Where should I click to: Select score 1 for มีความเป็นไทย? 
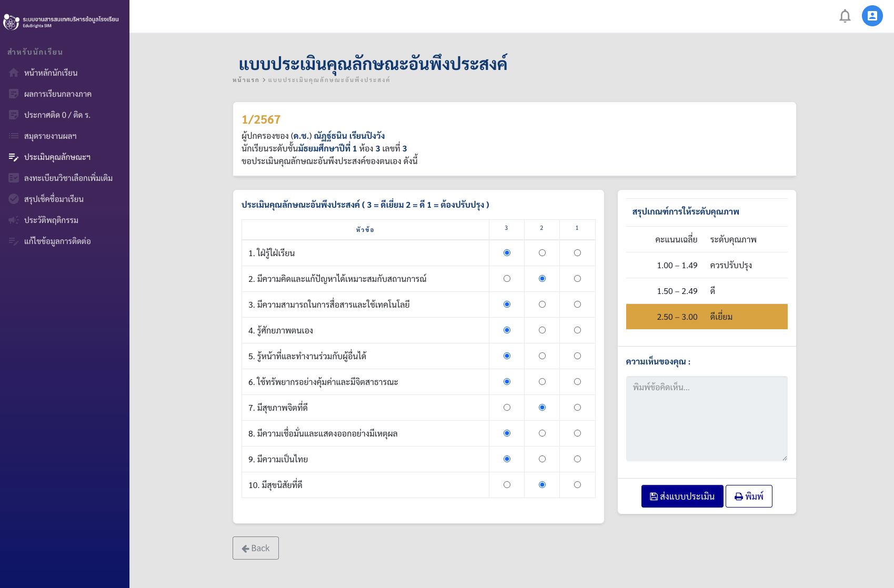(x=577, y=459)
